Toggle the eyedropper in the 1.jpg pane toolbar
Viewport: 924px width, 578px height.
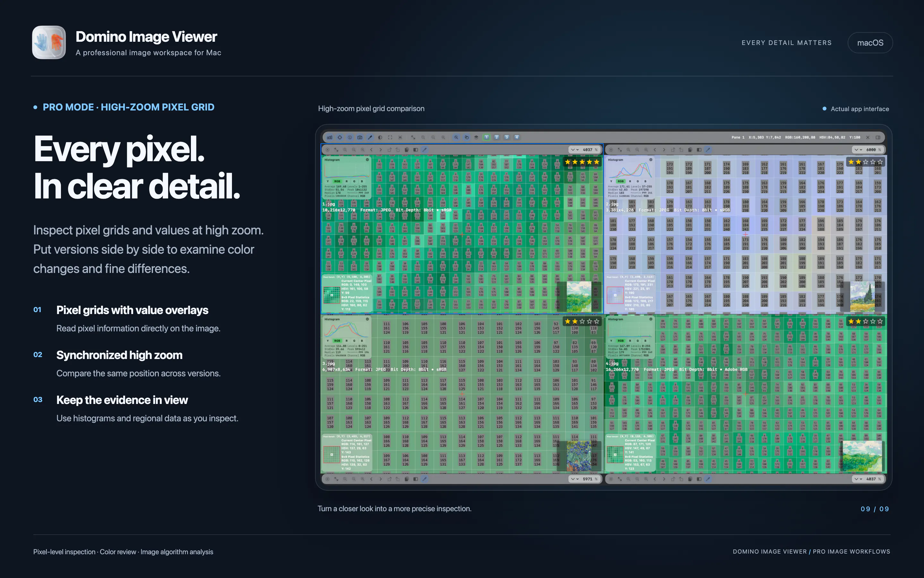click(x=424, y=150)
